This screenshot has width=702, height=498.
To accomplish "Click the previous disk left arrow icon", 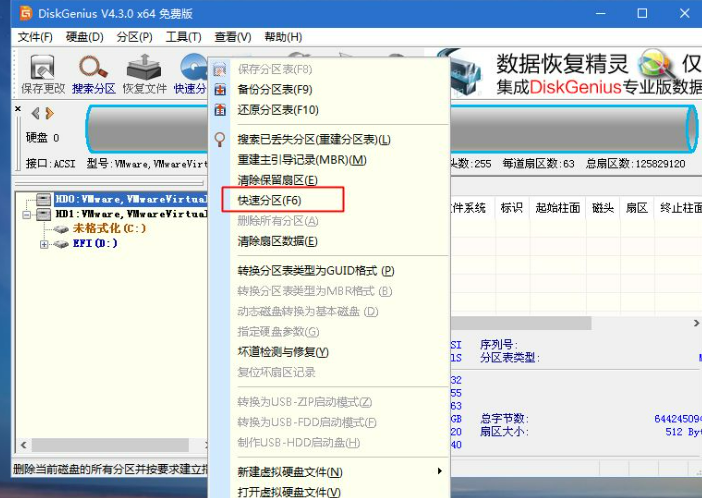I will [x=36, y=113].
